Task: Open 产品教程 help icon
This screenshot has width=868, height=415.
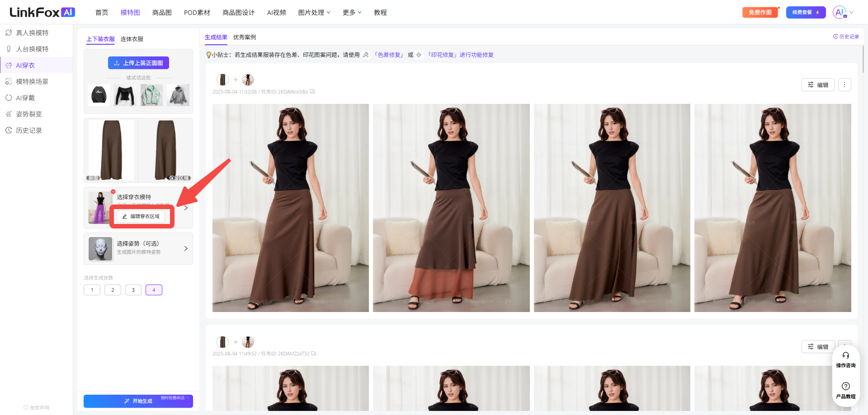Action: pos(846,391)
